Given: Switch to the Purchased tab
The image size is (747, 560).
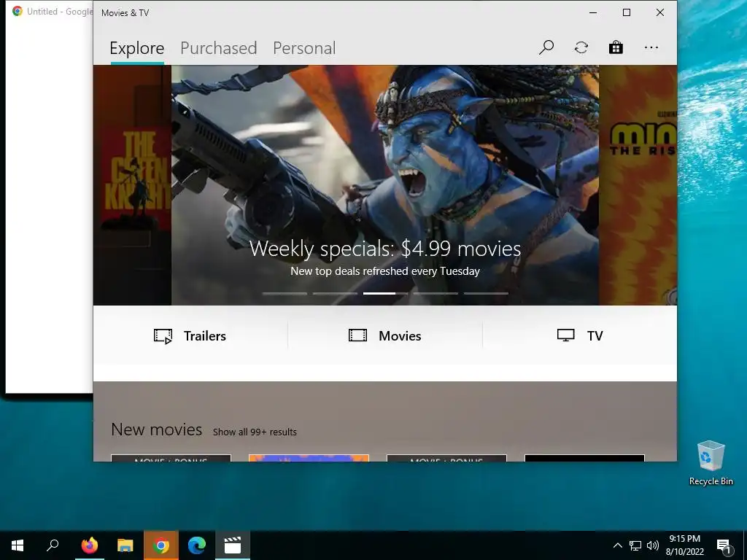Looking at the screenshot, I should click(219, 48).
